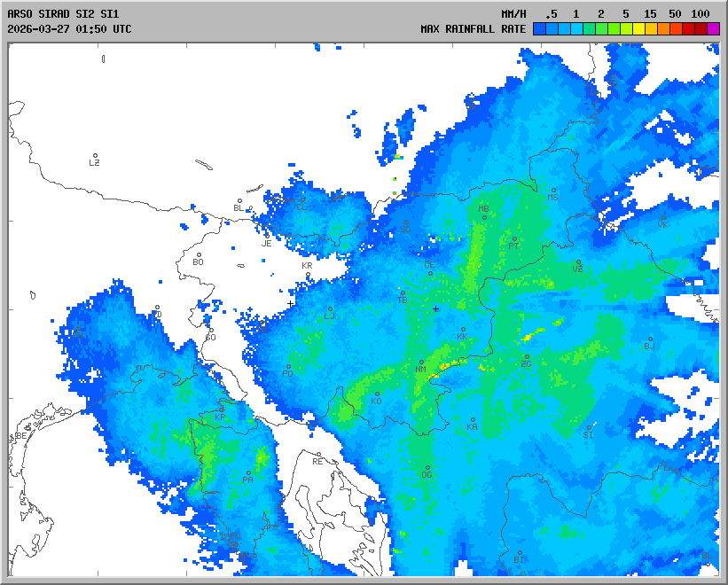Click the LJ city marker on the map
728x585 pixels.
click(331, 309)
